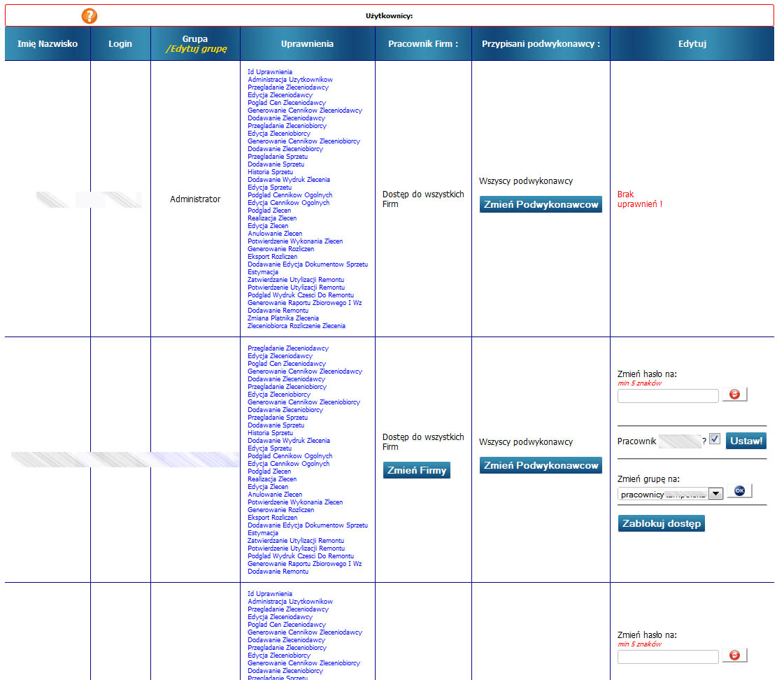Click 'Dodawanie Remontu' link in second user row
784x680 pixels.
(x=278, y=572)
